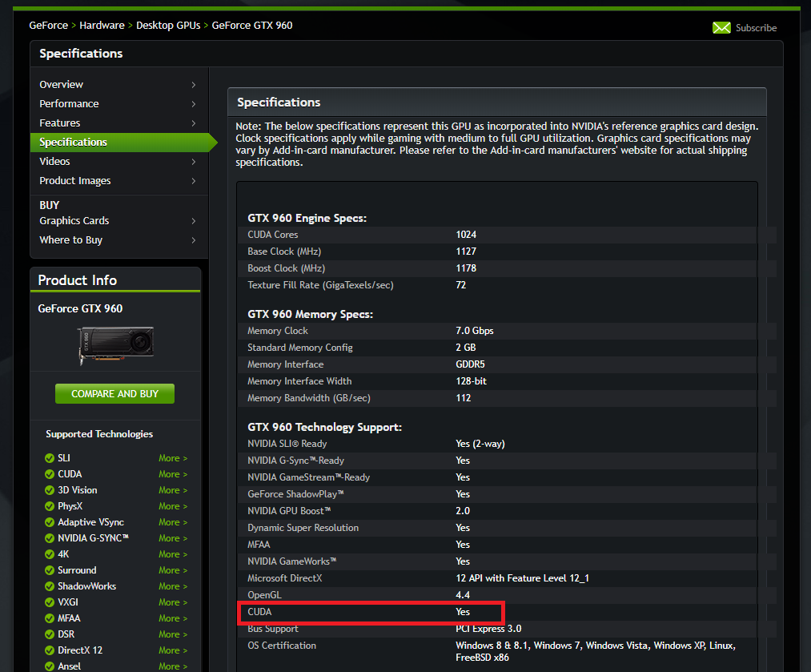
Task: Open the Product Images section
Action: (x=75, y=180)
